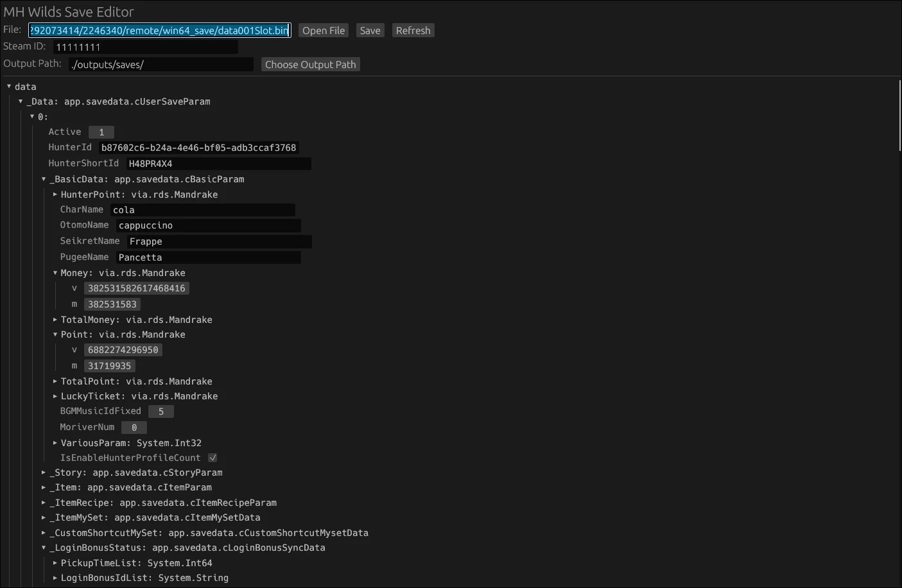Click the vertical scrollbar thumb

[899, 116]
